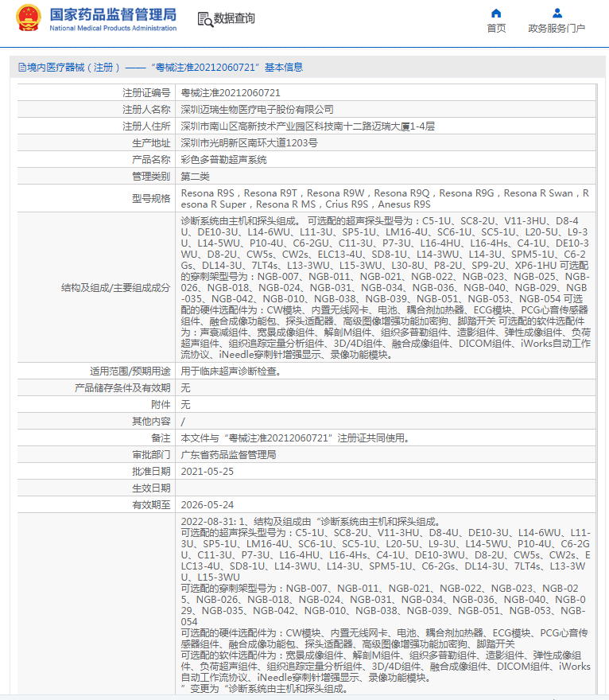The image size is (609, 700).
Task: Click the 国家药品监督管理局 title
Action: [x=113, y=14]
